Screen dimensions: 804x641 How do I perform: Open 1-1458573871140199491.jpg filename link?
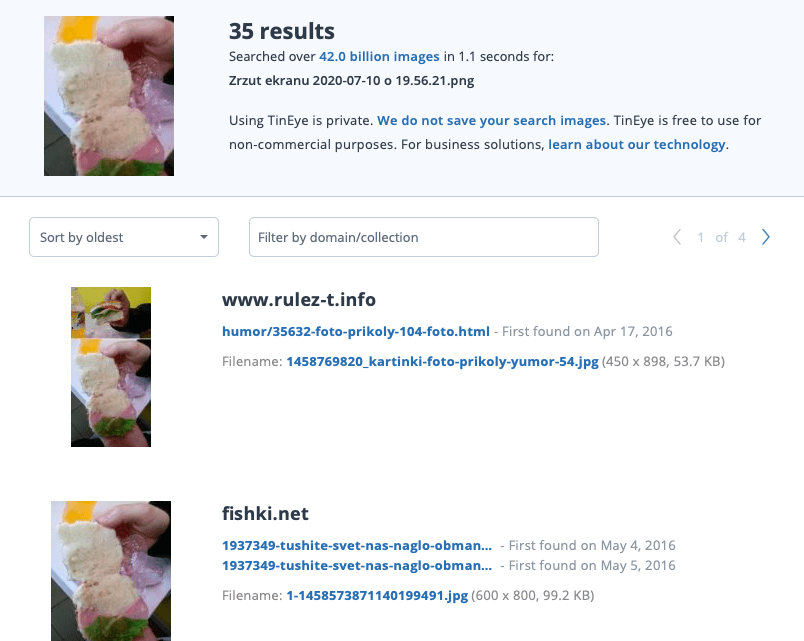pyautogui.click(x=377, y=595)
